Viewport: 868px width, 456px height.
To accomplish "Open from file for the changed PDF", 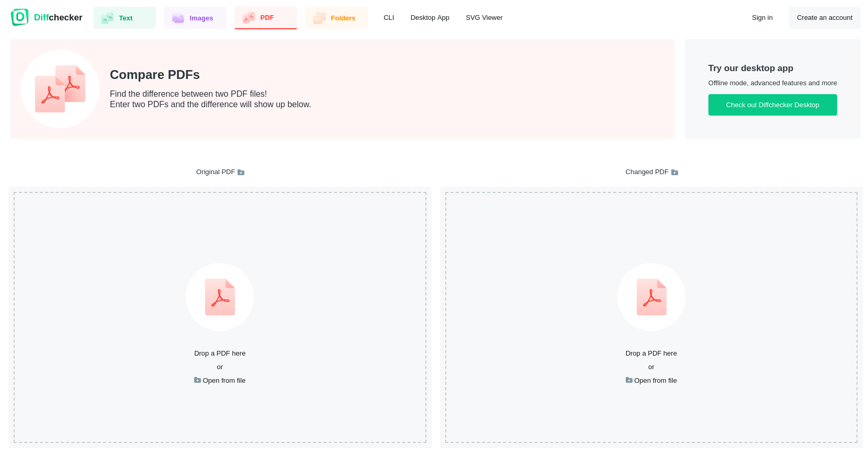I will tap(651, 381).
